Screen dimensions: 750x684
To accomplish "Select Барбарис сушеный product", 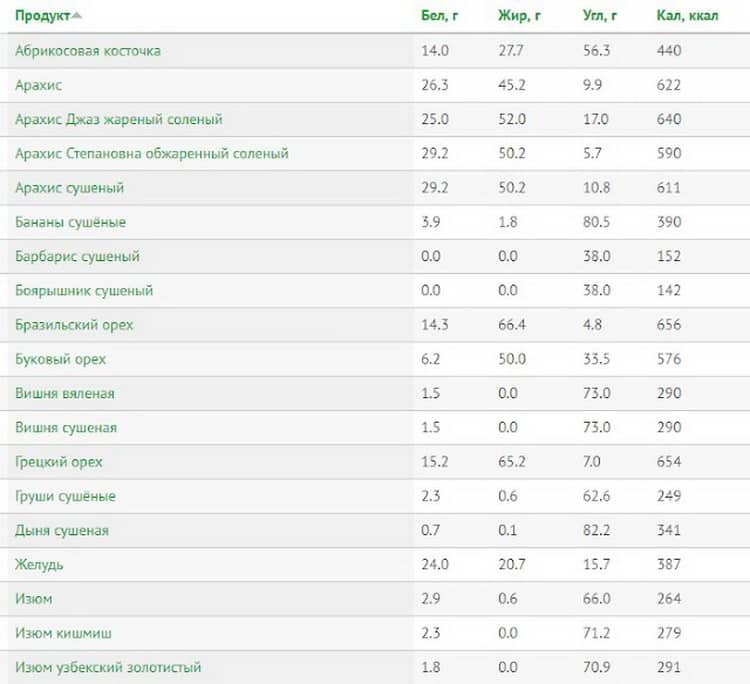I will (x=77, y=256).
